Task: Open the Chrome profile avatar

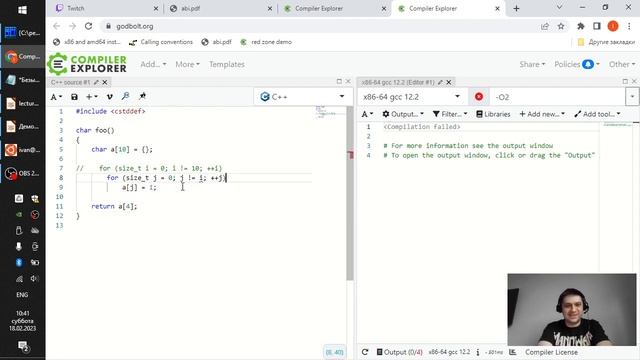Action: click(x=613, y=26)
